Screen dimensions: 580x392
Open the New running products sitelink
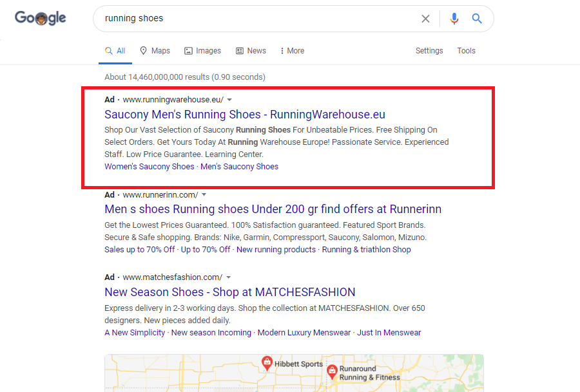(276, 250)
